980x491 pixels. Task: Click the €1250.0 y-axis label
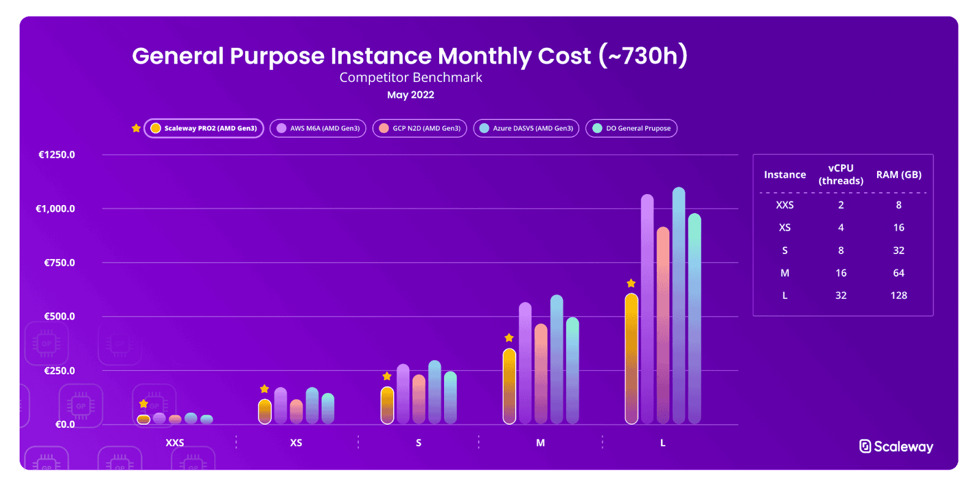pos(56,154)
